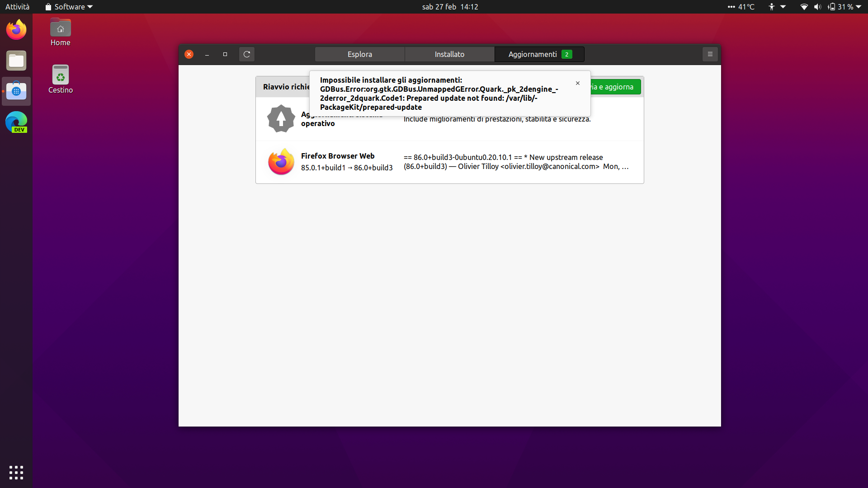This screenshot has height=488, width=868.
Task: Select the Aggiornamenti tab
Action: (539, 54)
